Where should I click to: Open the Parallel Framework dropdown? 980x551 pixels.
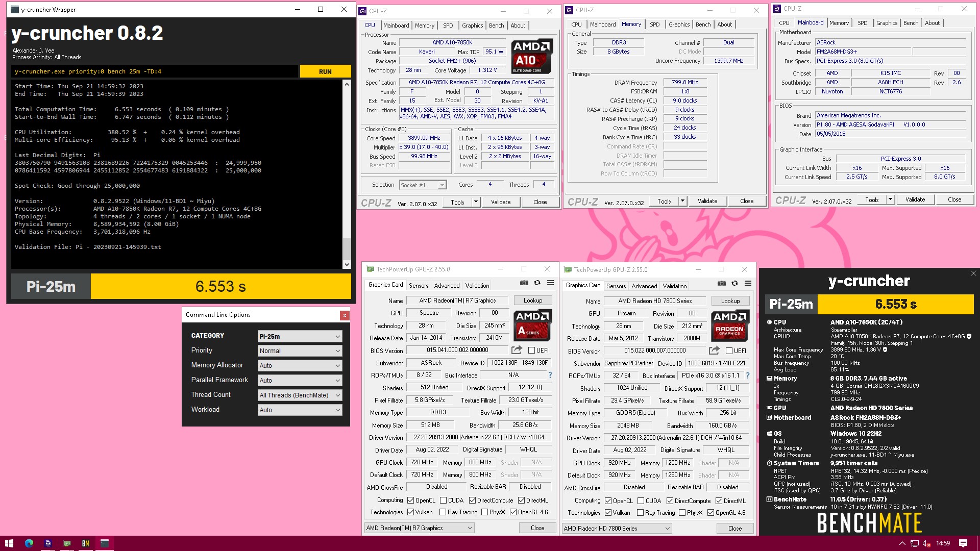click(x=300, y=381)
